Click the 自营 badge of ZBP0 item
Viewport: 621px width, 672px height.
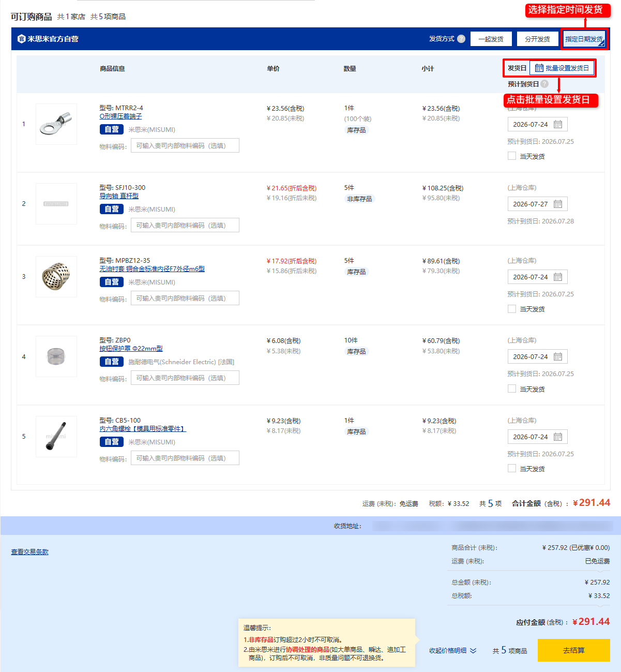point(112,362)
